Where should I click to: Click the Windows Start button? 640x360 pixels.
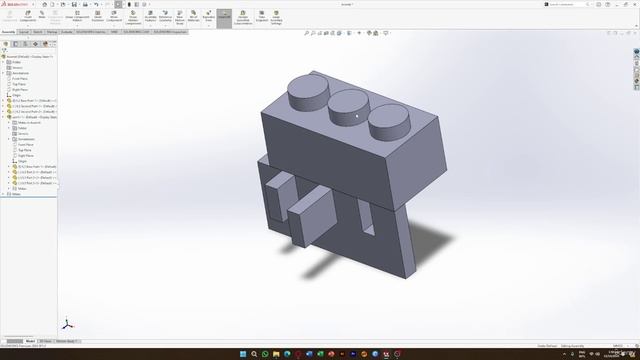243,354
